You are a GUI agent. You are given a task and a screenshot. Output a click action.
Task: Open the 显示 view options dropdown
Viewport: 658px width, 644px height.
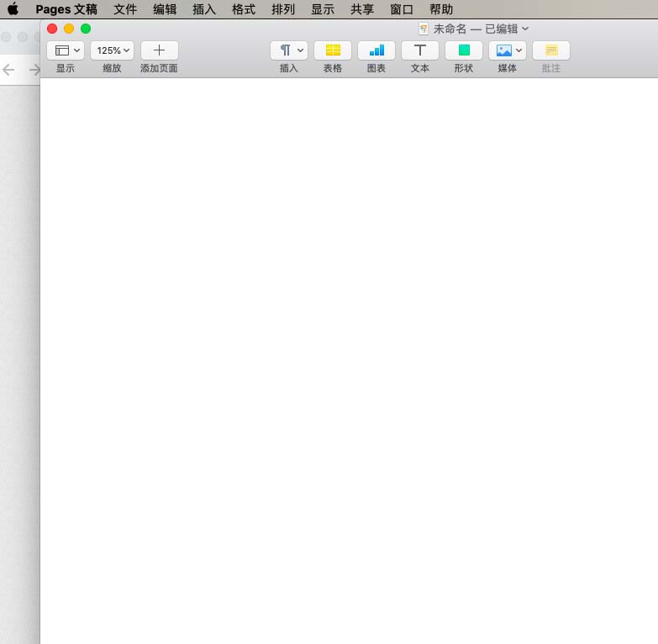click(66, 50)
